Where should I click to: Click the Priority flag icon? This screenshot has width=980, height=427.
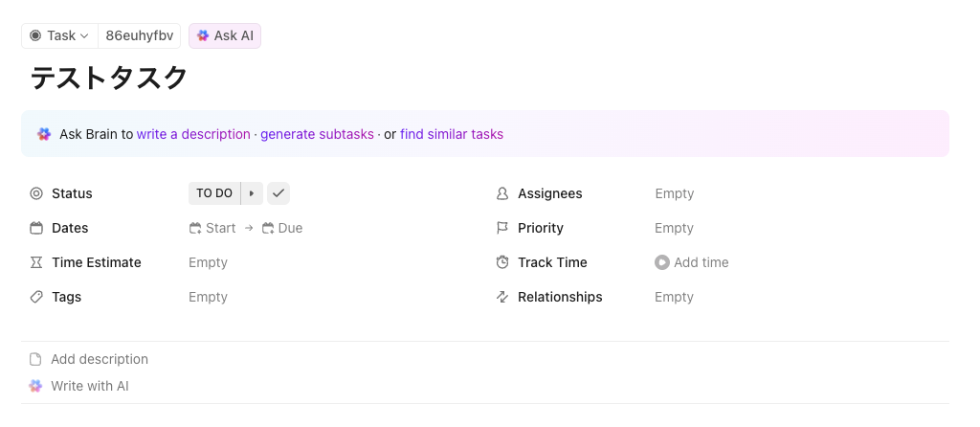502,228
